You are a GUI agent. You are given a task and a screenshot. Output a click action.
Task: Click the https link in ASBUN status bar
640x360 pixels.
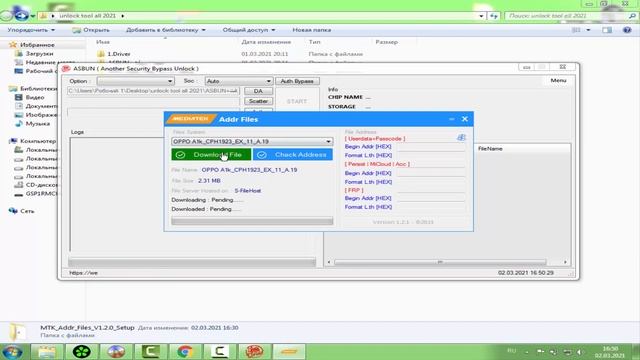(83, 273)
